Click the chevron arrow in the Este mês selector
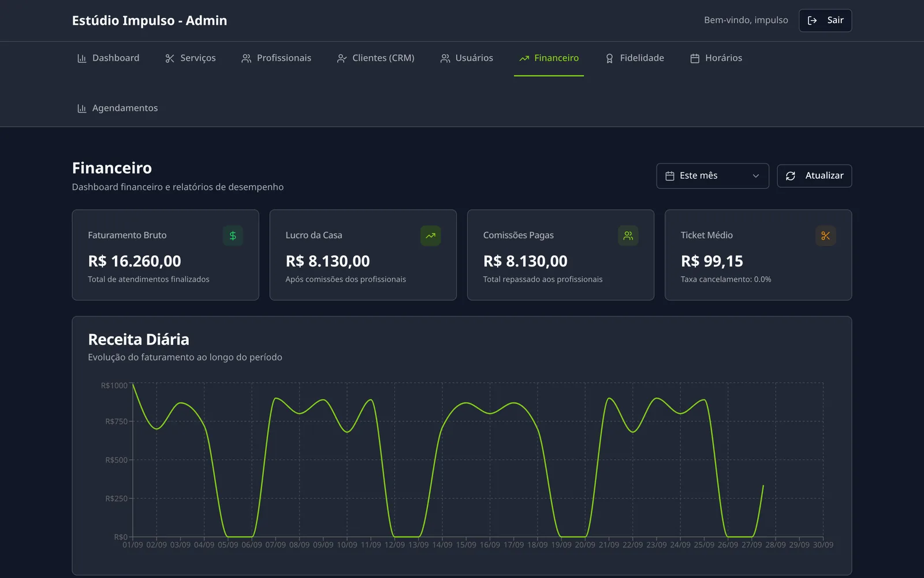The height and width of the screenshot is (578, 924). tap(756, 176)
